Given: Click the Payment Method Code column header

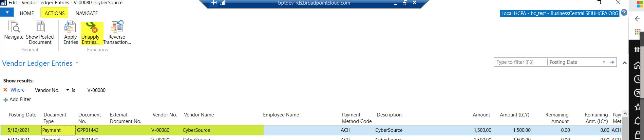Looking at the screenshot, I should click(x=357, y=118).
